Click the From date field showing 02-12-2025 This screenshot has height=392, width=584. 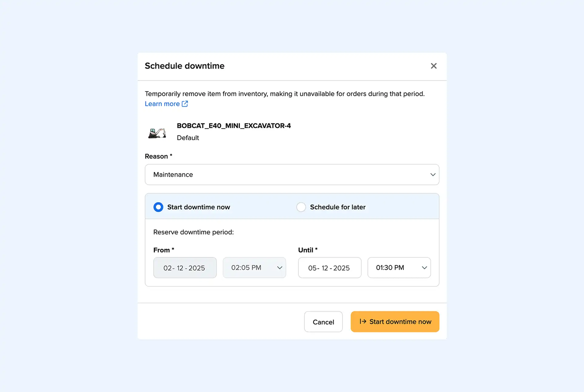185,268
